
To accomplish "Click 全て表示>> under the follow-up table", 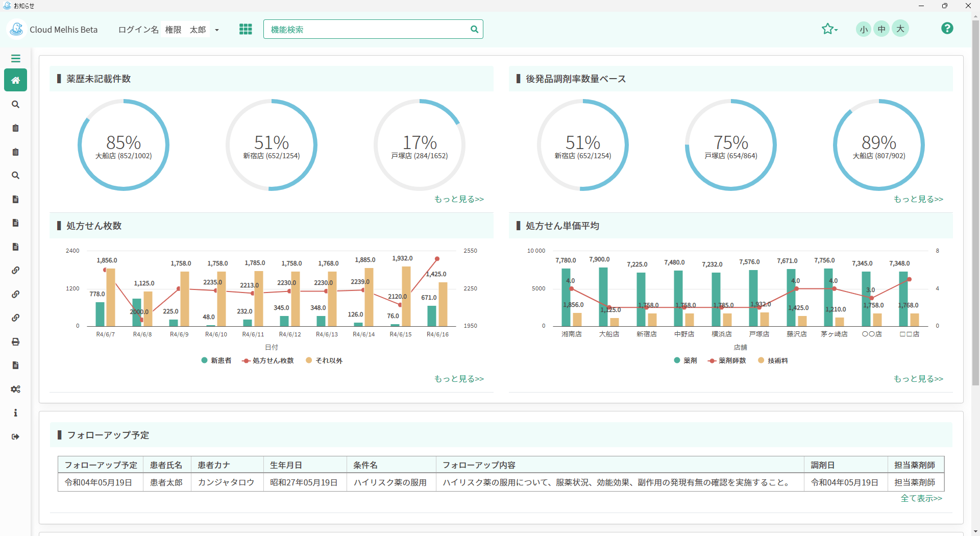I will pos(921,498).
